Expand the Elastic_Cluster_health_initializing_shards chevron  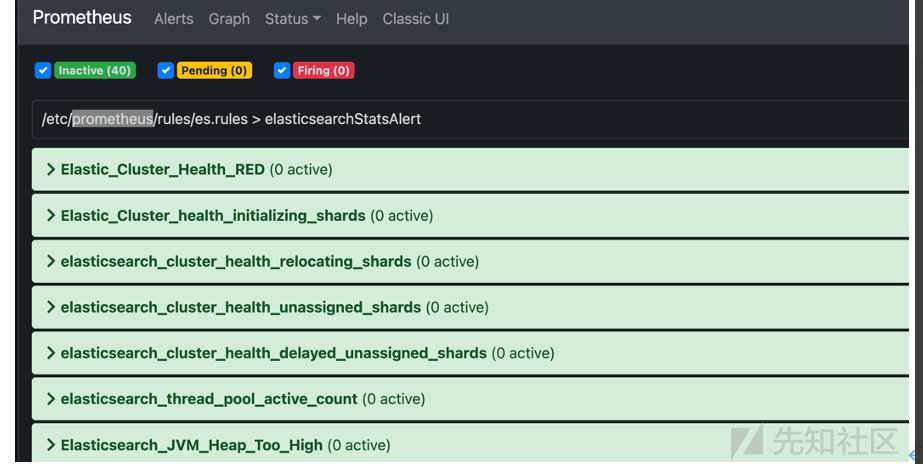(50, 216)
